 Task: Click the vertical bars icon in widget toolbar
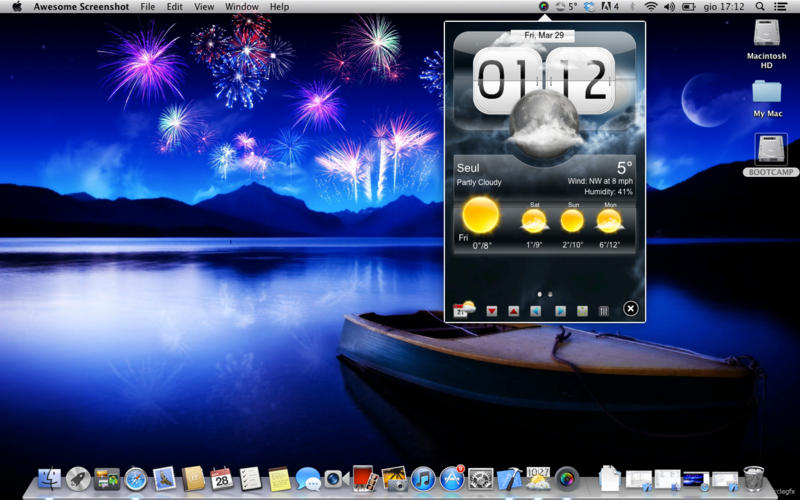tap(604, 311)
